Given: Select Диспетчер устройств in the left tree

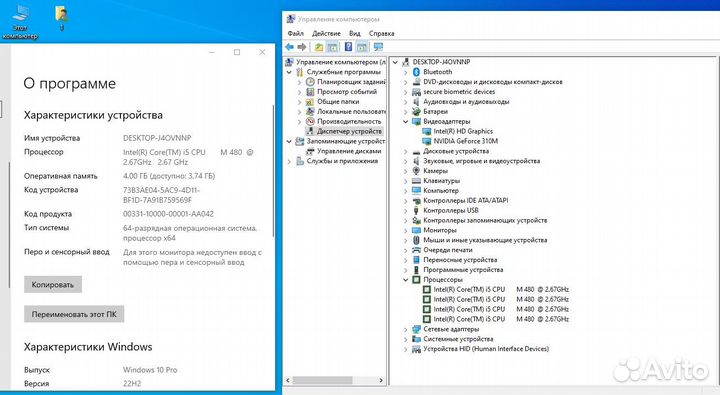Looking at the screenshot, I should click(x=349, y=131).
